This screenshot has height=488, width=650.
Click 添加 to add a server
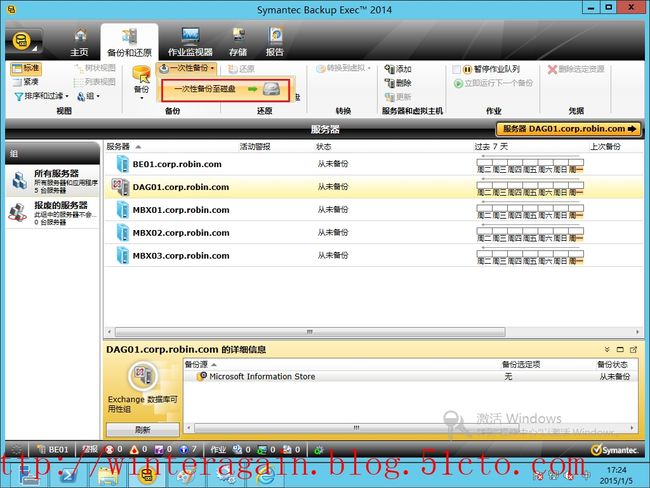(398, 69)
